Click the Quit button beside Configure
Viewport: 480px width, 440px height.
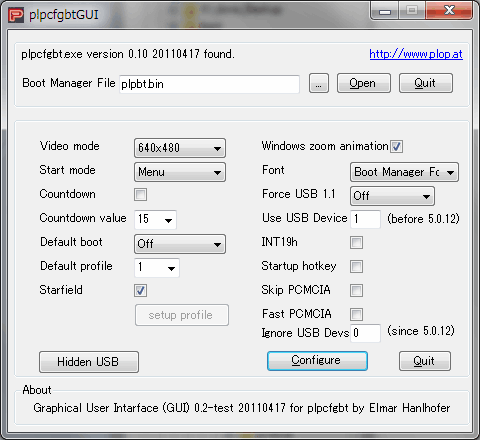click(425, 361)
